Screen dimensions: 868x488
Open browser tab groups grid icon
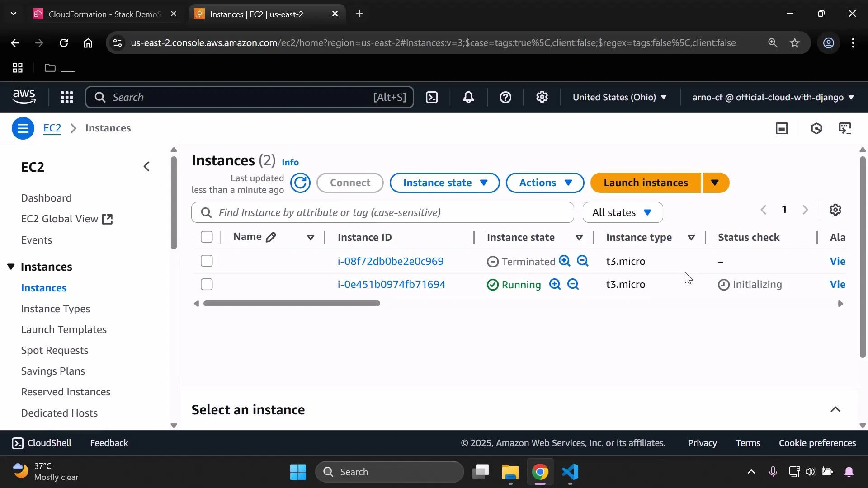pyautogui.click(x=18, y=68)
